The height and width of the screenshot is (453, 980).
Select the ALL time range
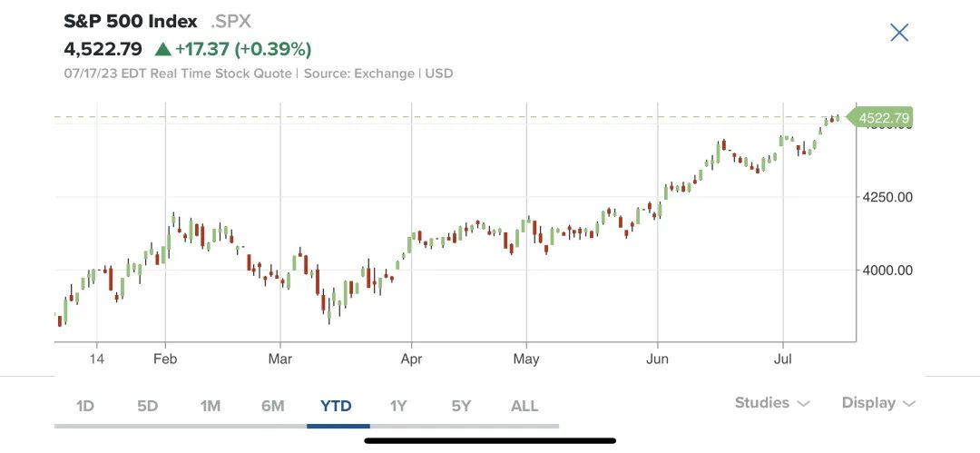pyautogui.click(x=524, y=406)
